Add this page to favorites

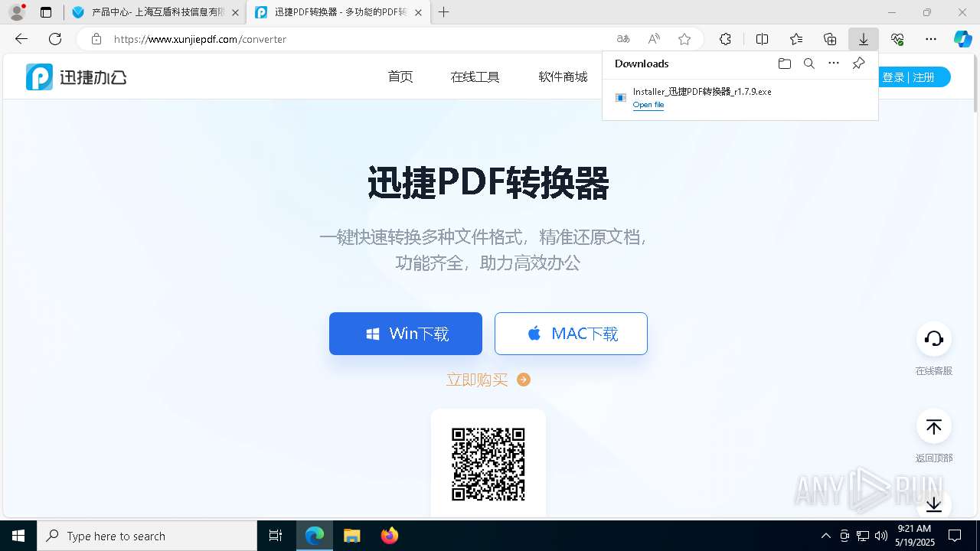coord(684,39)
